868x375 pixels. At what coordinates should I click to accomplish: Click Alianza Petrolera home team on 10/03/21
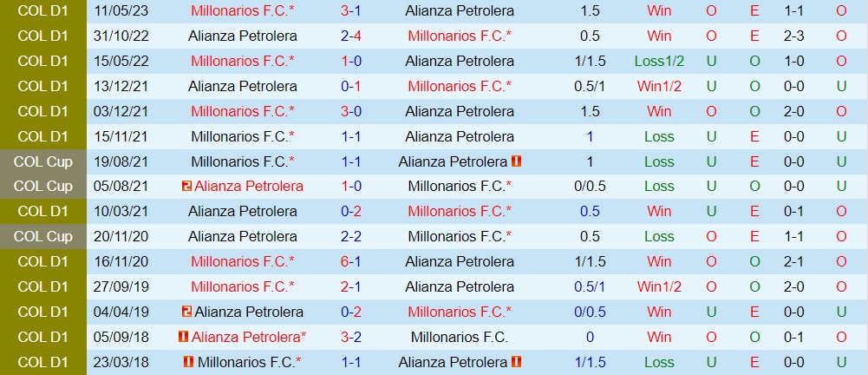(x=243, y=211)
